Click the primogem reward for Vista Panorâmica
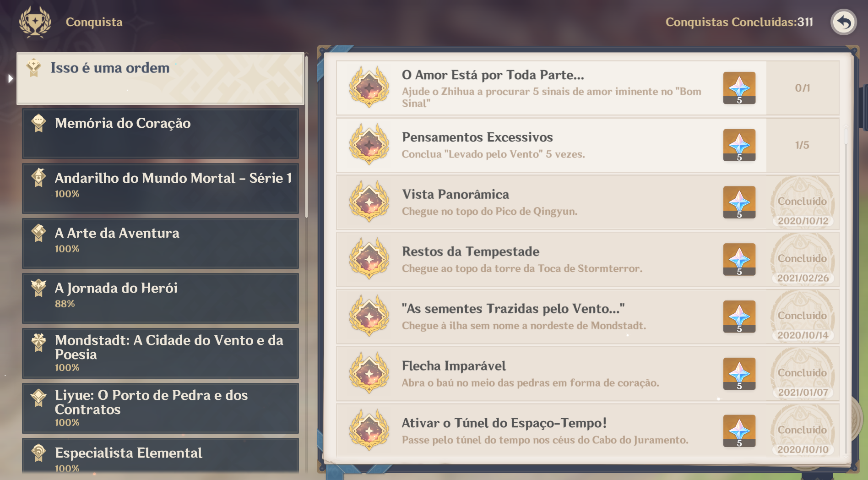This screenshot has width=868, height=480. click(x=739, y=202)
